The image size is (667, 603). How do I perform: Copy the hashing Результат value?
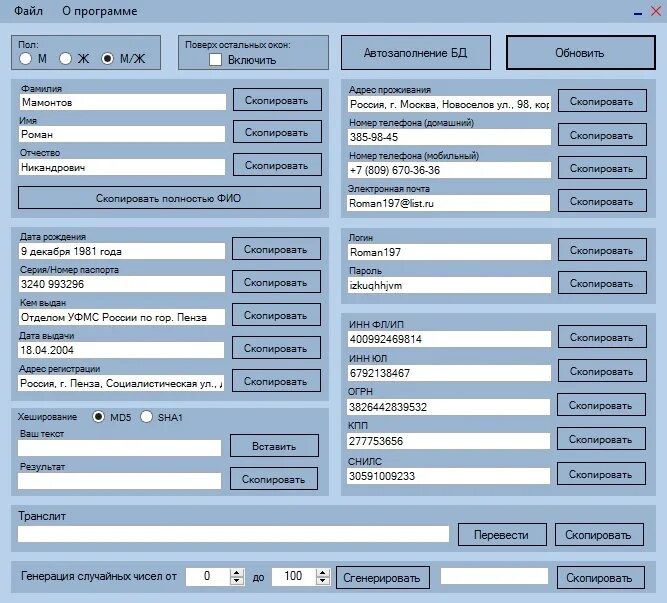click(274, 479)
